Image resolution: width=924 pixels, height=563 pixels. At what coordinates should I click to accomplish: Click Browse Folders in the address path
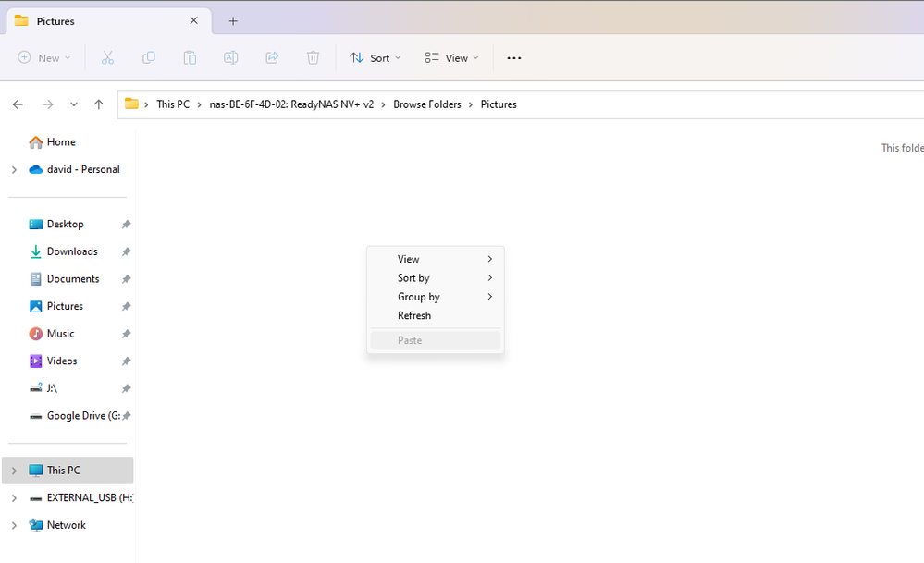coord(426,104)
